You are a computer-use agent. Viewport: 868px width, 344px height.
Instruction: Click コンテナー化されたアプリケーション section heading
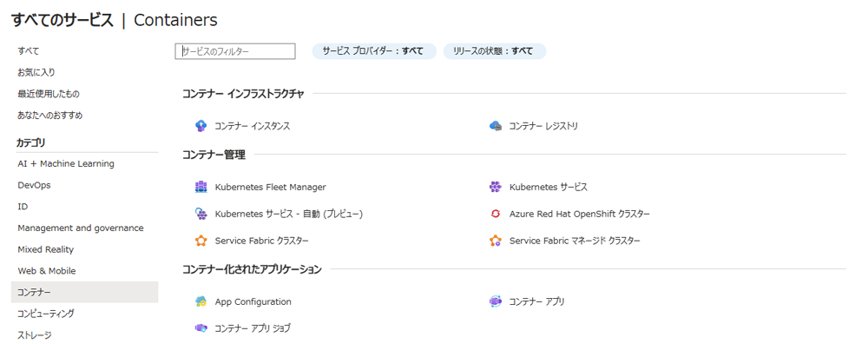point(252,270)
